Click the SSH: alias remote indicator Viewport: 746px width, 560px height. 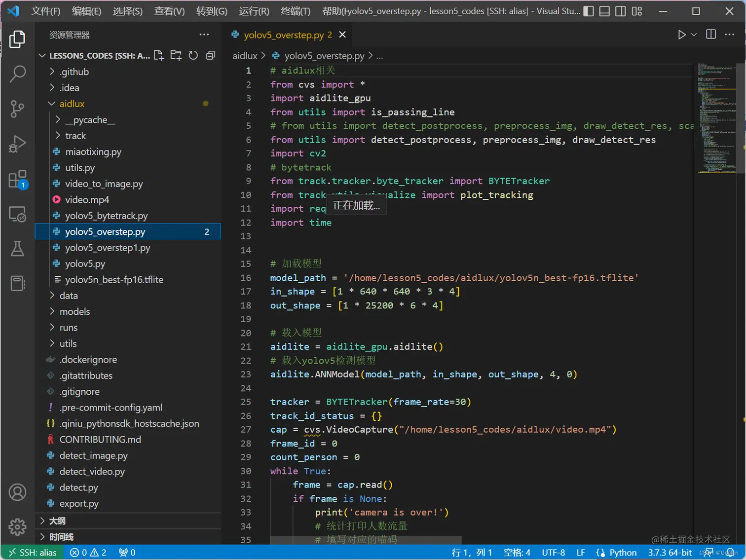pyautogui.click(x=33, y=552)
